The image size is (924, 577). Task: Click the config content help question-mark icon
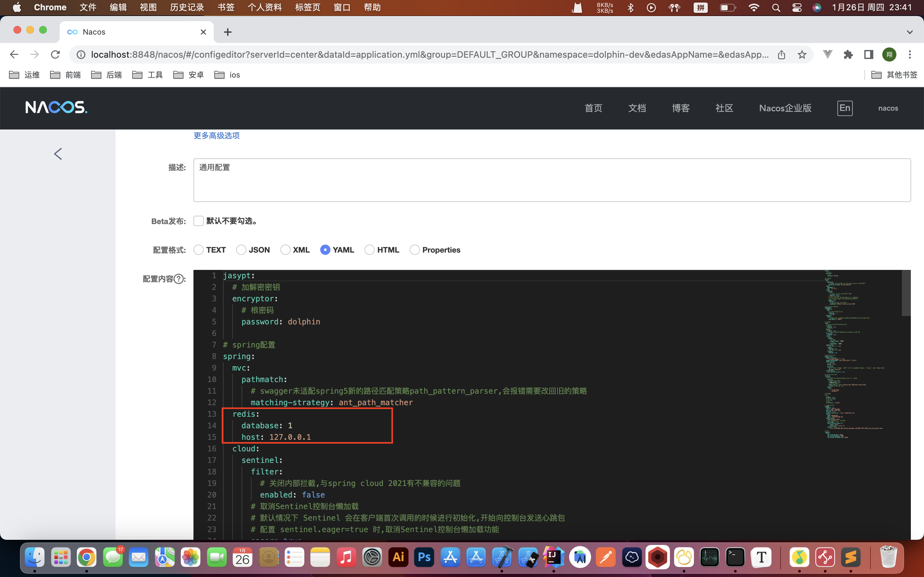(x=178, y=279)
